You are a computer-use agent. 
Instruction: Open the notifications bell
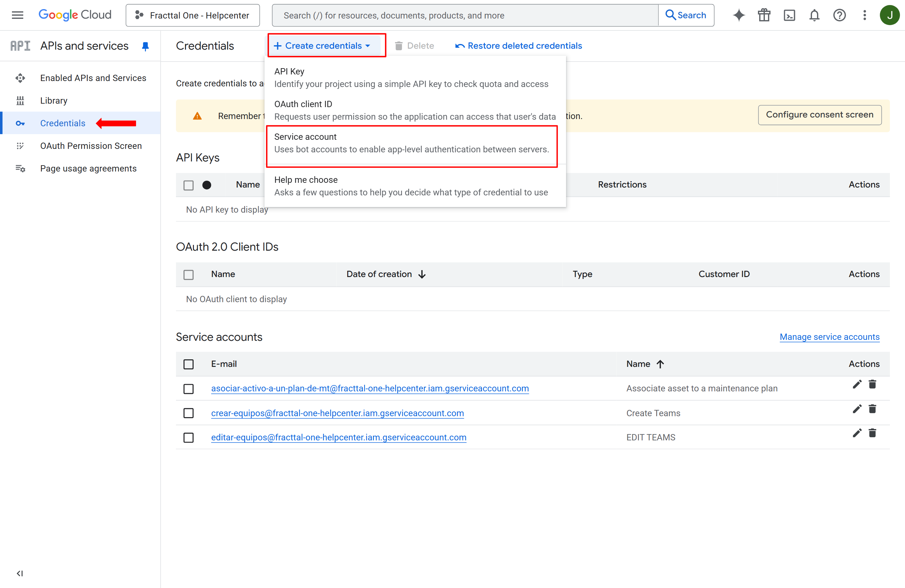pos(814,15)
